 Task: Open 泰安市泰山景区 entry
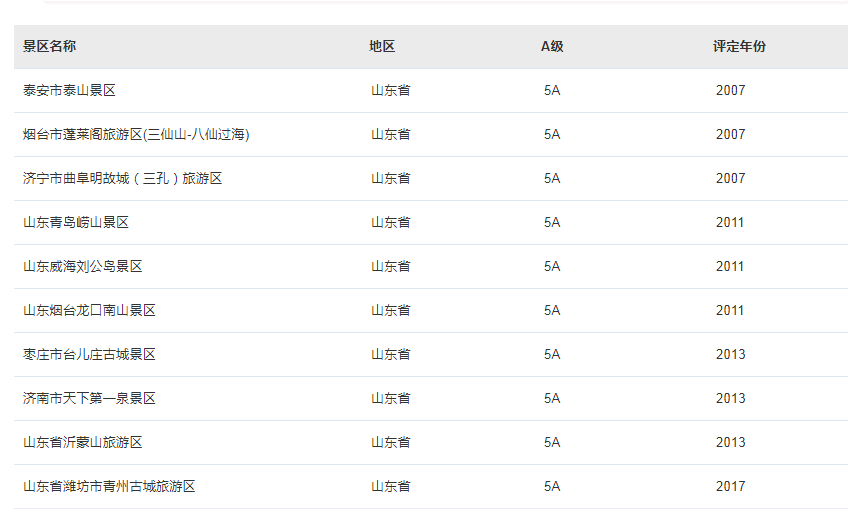point(69,90)
